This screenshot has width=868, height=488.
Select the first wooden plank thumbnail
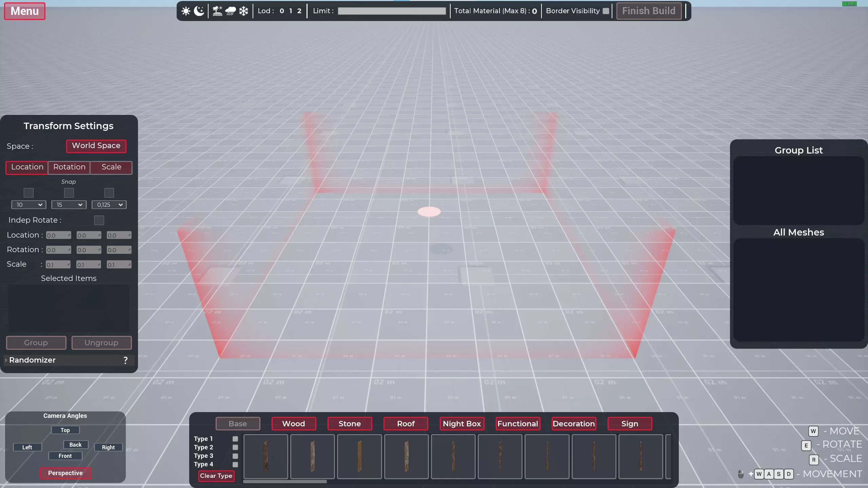[266, 456]
